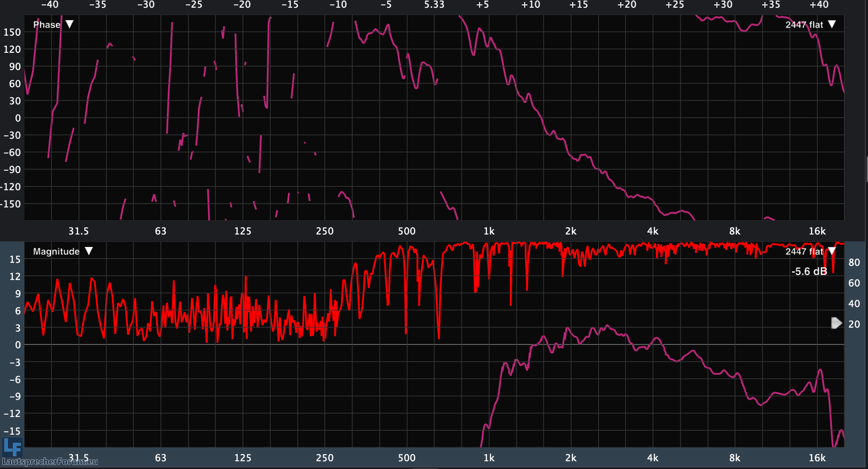Click the 5.33 value on top scale
The height and width of the screenshot is (469, 868).
coord(434,5)
